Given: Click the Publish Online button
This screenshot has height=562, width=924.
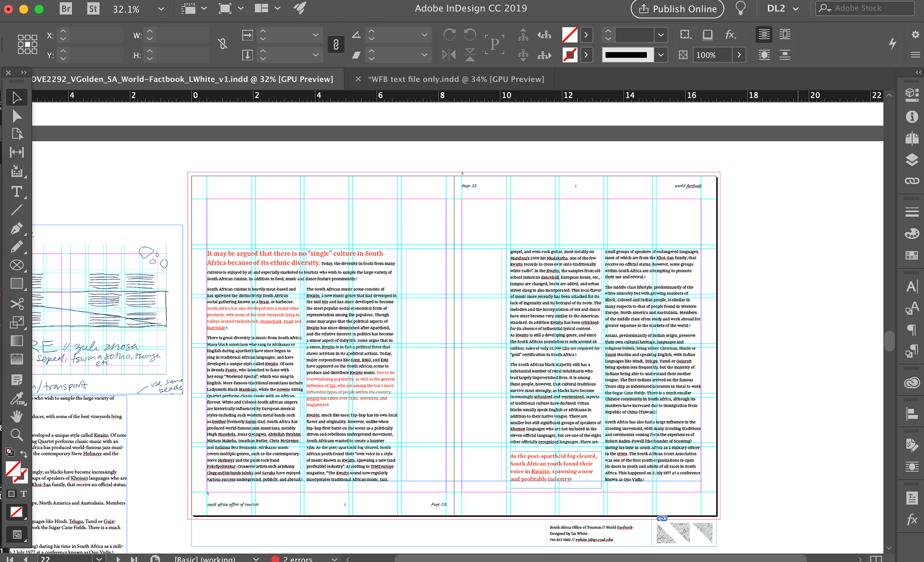Looking at the screenshot, I should [x=677, y=9].
